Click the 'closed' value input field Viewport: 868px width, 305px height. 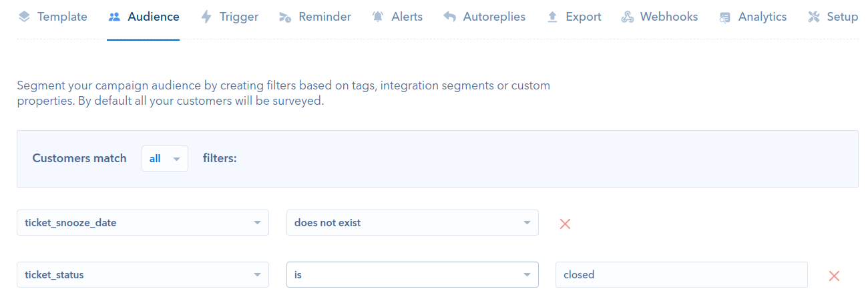click(x=682, y=275)
